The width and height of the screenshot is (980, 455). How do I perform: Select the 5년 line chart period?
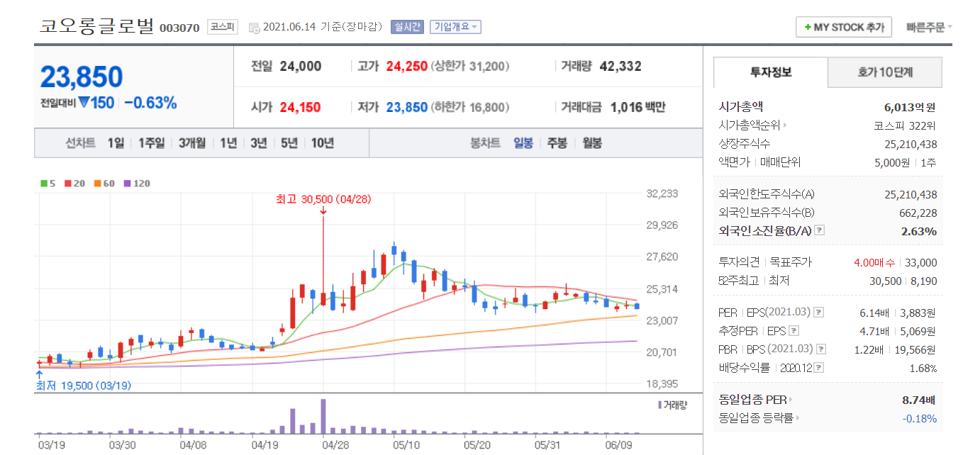click(x=289, y=143)
